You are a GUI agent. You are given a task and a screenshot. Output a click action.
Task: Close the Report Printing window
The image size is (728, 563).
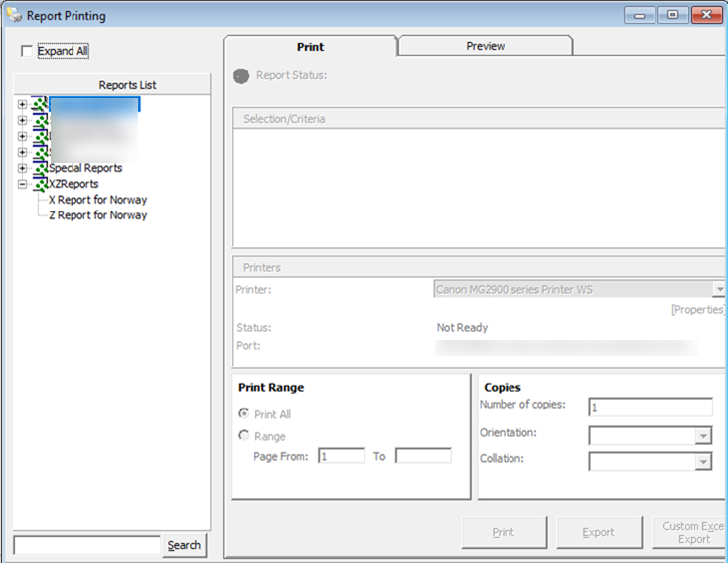point(706,15)
